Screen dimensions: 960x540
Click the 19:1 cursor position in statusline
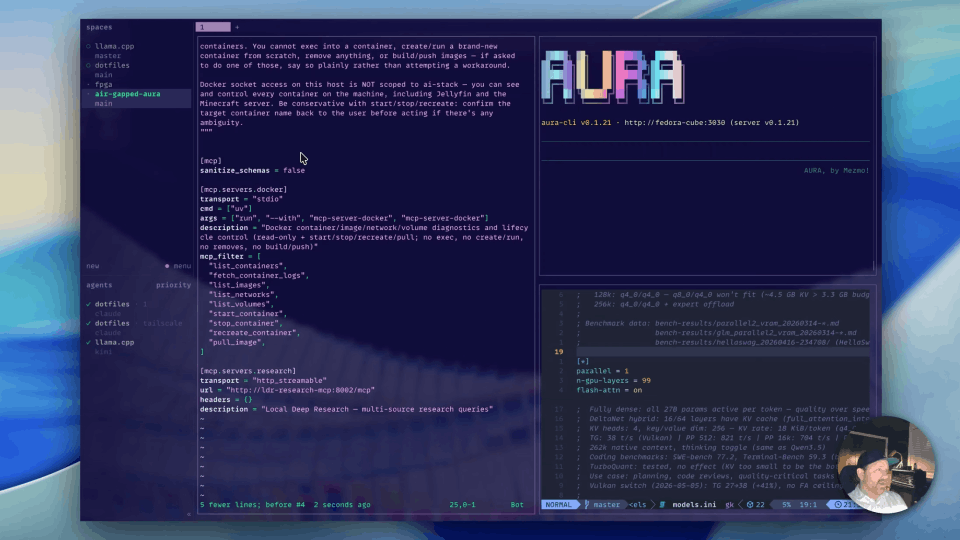[808, 504]
